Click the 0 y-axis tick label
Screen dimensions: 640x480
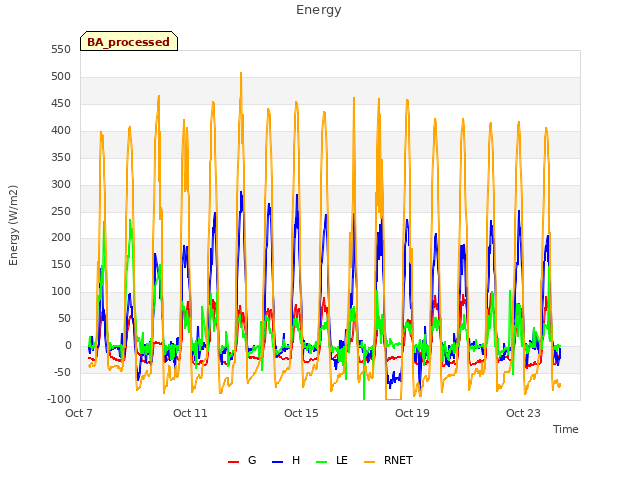click(68, 345)
